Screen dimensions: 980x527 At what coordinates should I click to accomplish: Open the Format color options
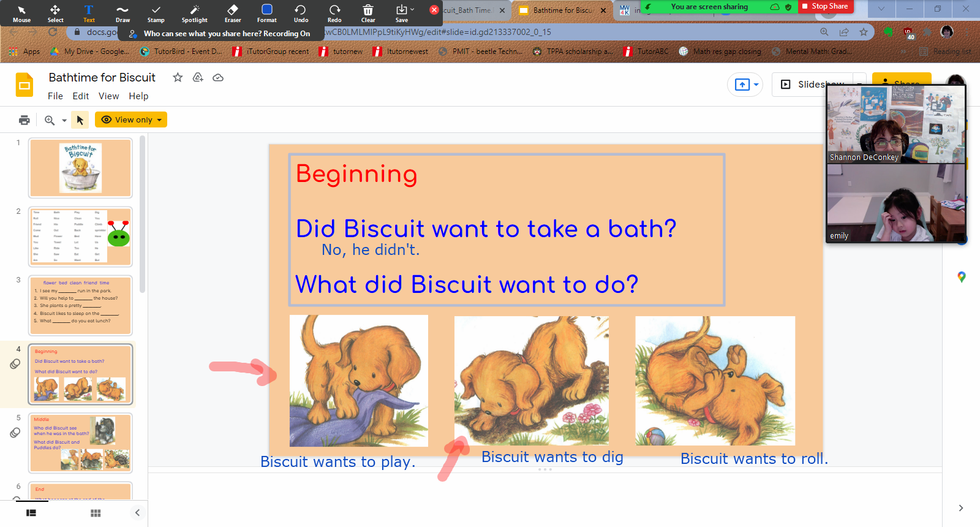coord(267,13)
